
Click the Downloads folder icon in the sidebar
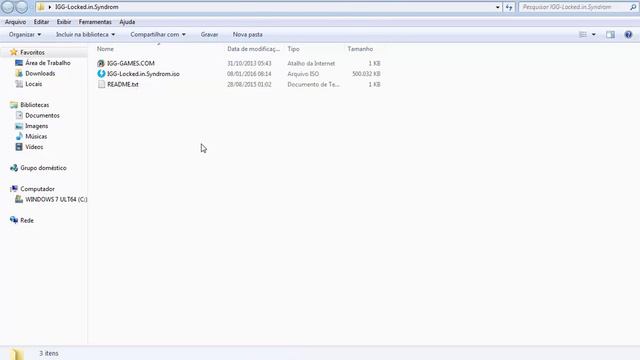(19, 73)
